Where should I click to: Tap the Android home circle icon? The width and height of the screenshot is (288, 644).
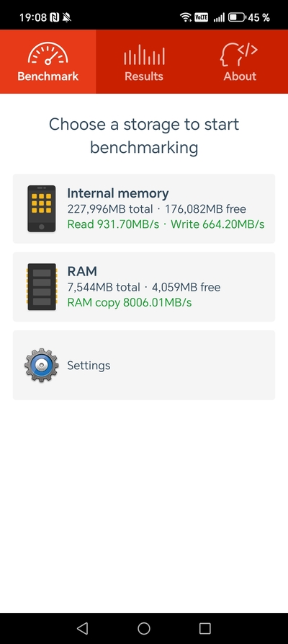(x=144, y=628)
